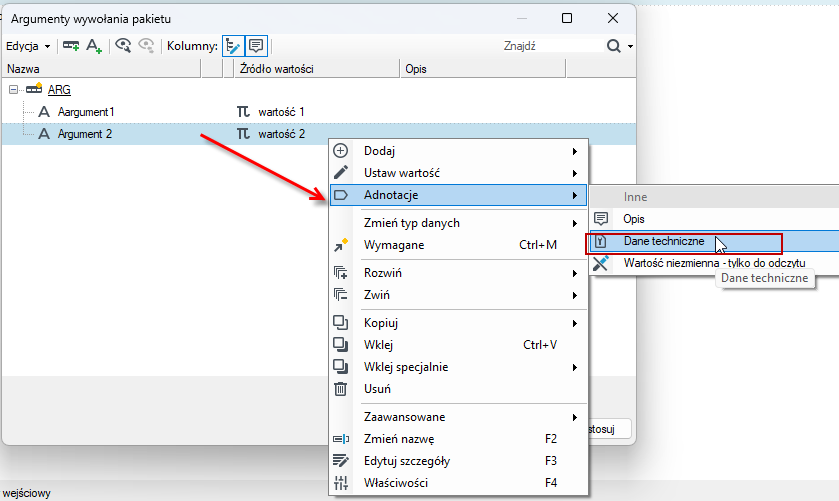This screenshot has width=839, height=501.
Task: Open the Zwiń submenu
Action: click(x=458, y=294)
